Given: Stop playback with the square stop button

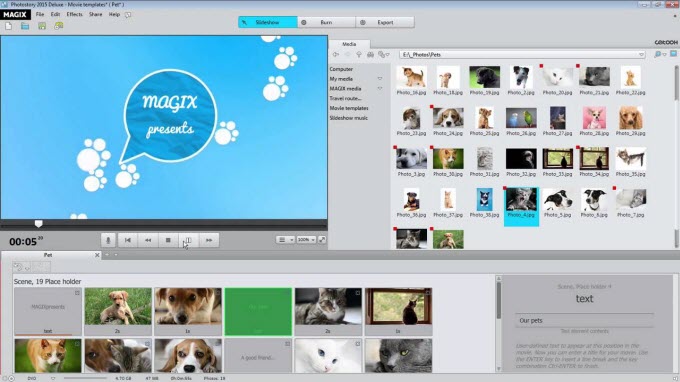Looking at the screenshot, I should pyautogui.click(x=168, y=240).
